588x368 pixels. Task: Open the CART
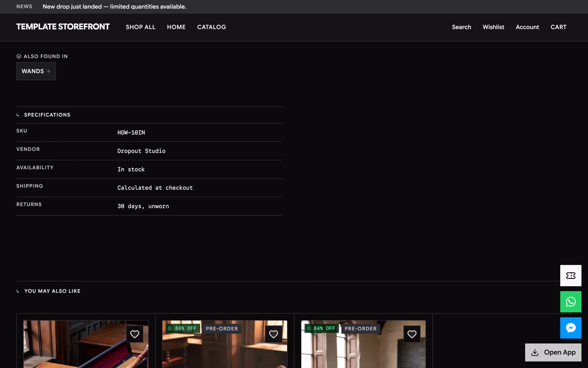(x=558, y=27)
